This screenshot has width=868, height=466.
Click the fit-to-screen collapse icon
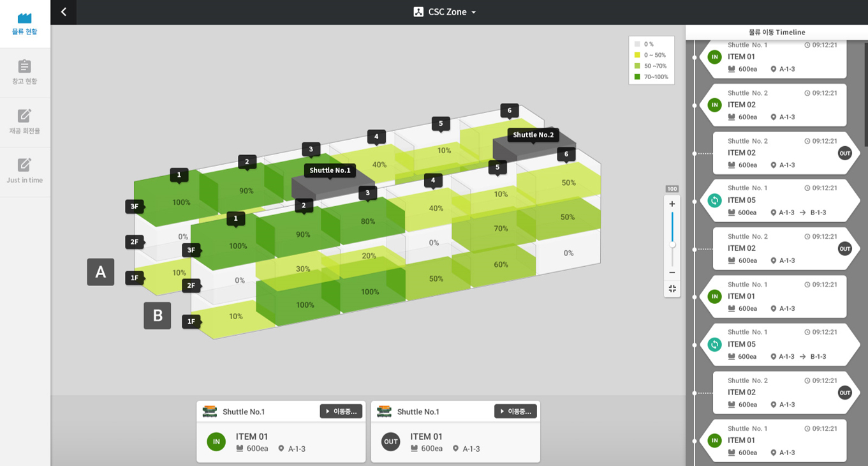pyautogui.click(x=672, y=289)
